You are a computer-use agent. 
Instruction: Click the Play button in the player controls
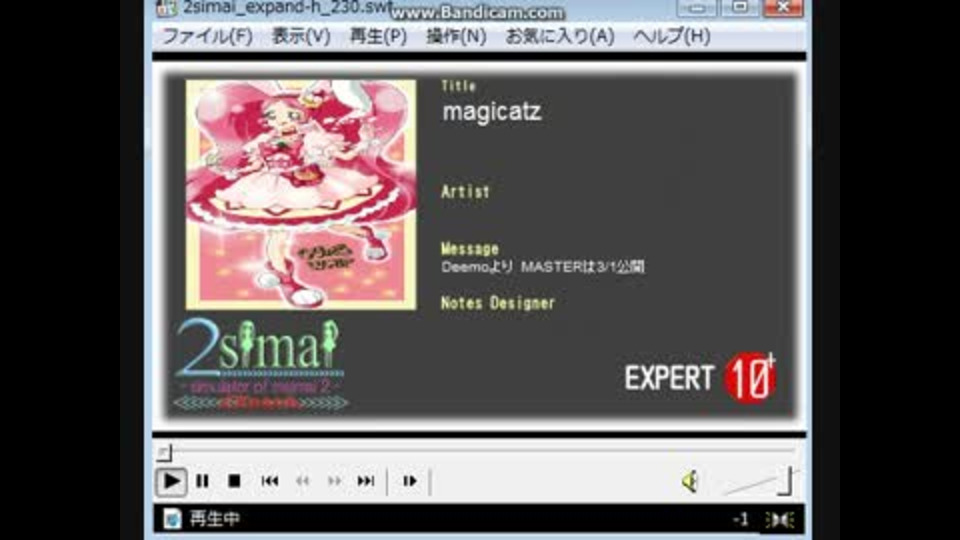click(x=171, y=481)
